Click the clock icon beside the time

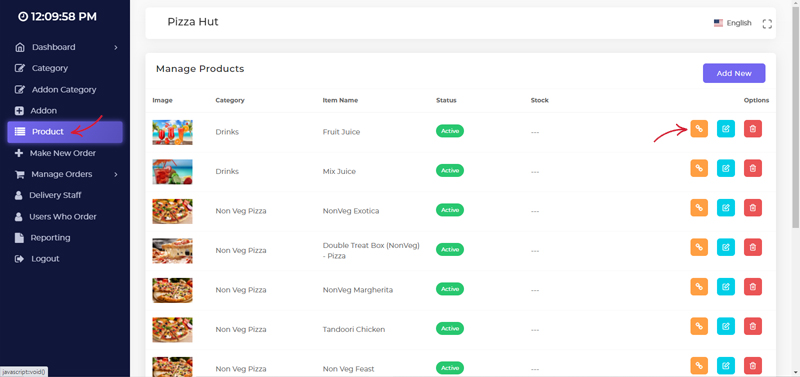(x=23, y=17)
